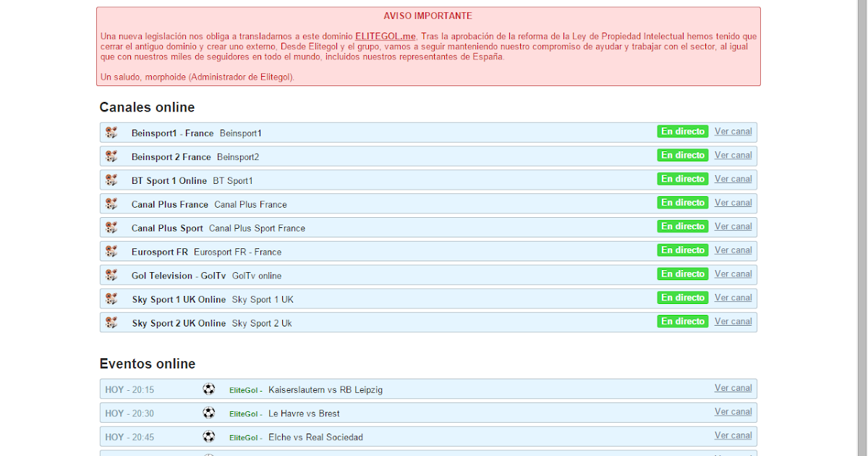
Task: Click the channel icon beside Beinsport1 - France
Action: 111,132
